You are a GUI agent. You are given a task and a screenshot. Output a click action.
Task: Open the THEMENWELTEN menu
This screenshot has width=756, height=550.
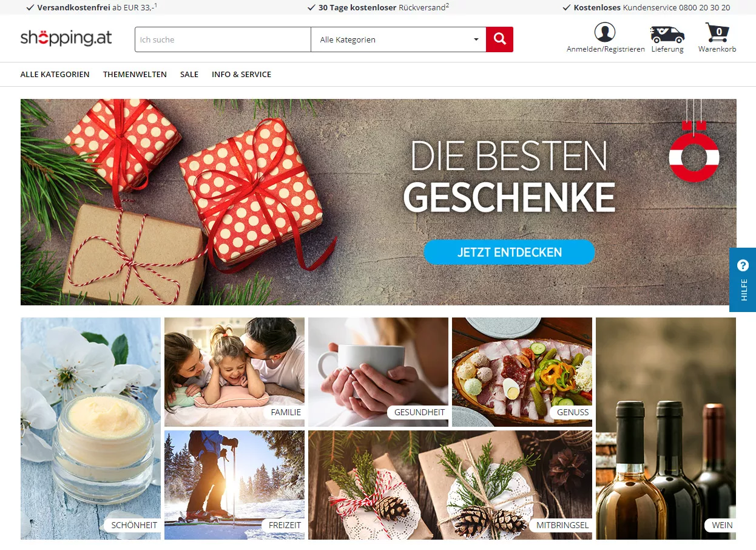pyautogui.click(x=135, y=74)
